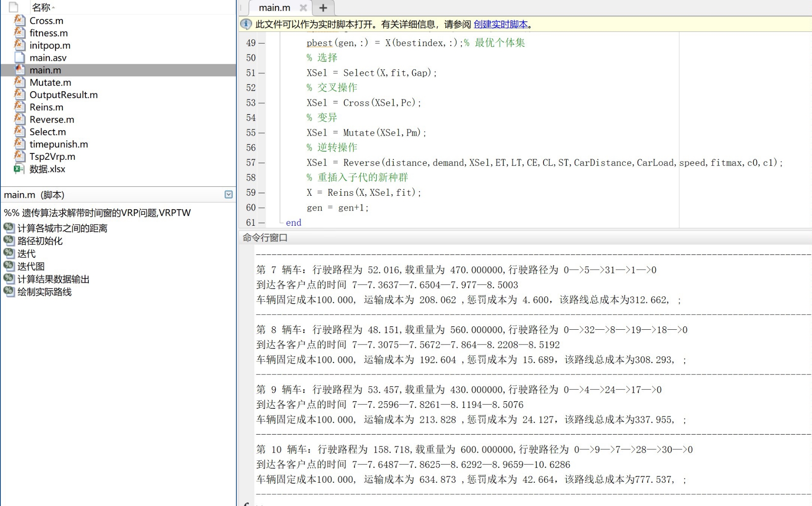Image resolution: width=812 pixels, height=506 pixels.
Task: Click section icon for 计算各城市之间的距离
Action: pyautogui.click(x=9, y=228)
